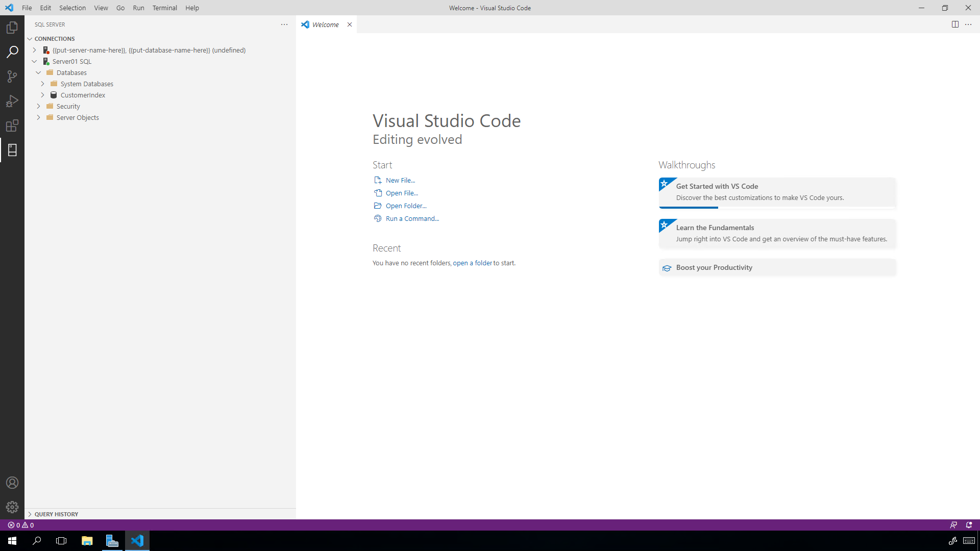Open the Manage settings gear

(12, 507)
